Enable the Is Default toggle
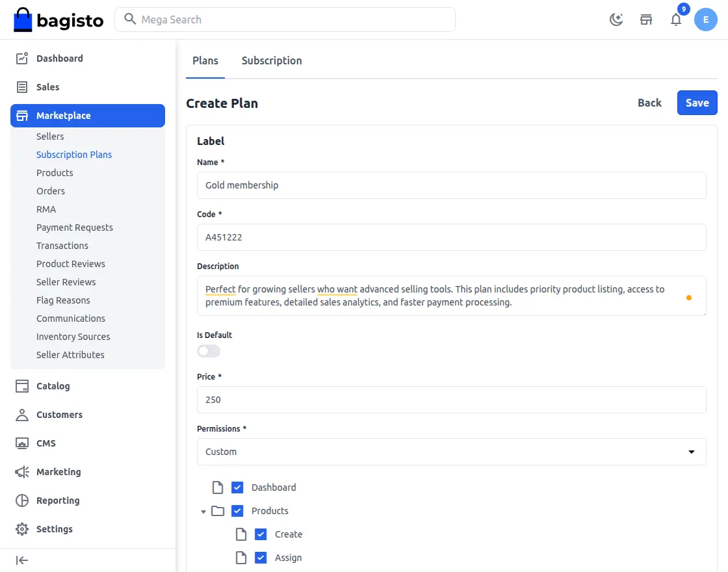728x572 pixels. pyautogui.click(x=209, y=351)
